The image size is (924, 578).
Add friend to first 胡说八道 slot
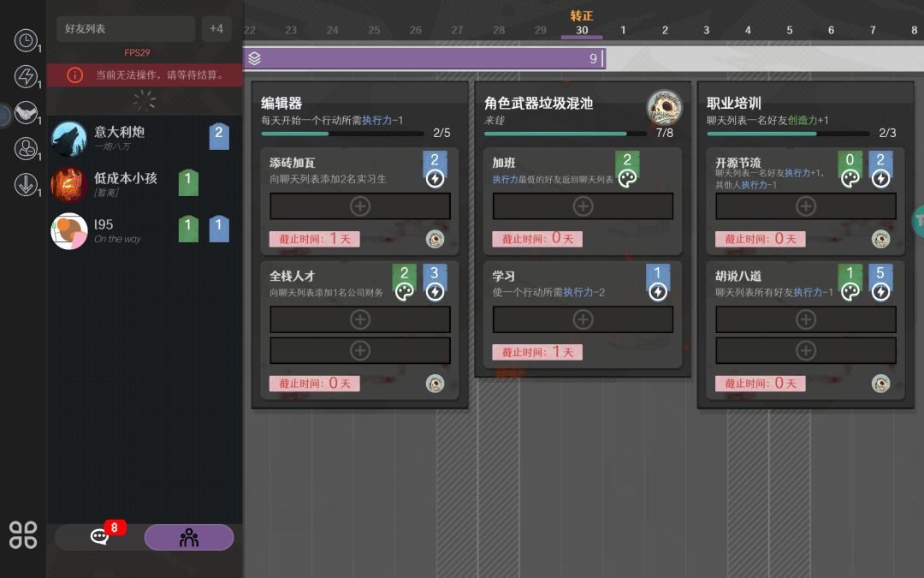(806, 319)
